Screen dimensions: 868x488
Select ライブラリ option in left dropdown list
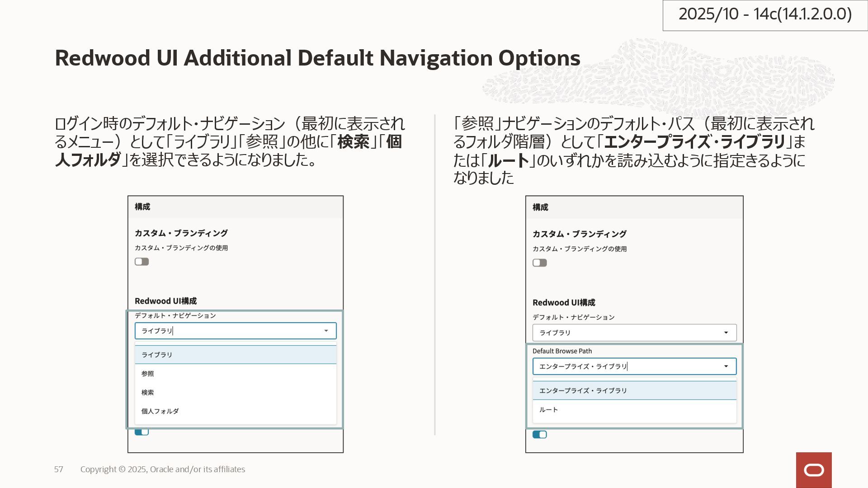pyautogui.click(x=157, y=355)
